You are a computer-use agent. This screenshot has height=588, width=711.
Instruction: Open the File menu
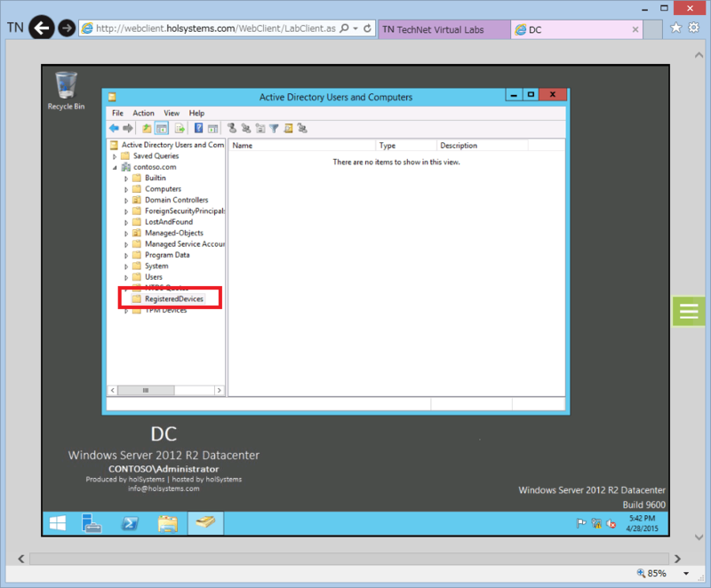tap(117, 114)
